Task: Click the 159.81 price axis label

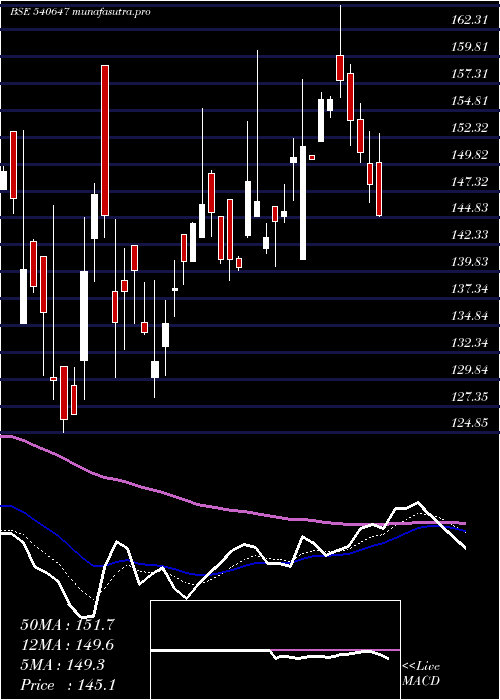Action: coord(471,47)
